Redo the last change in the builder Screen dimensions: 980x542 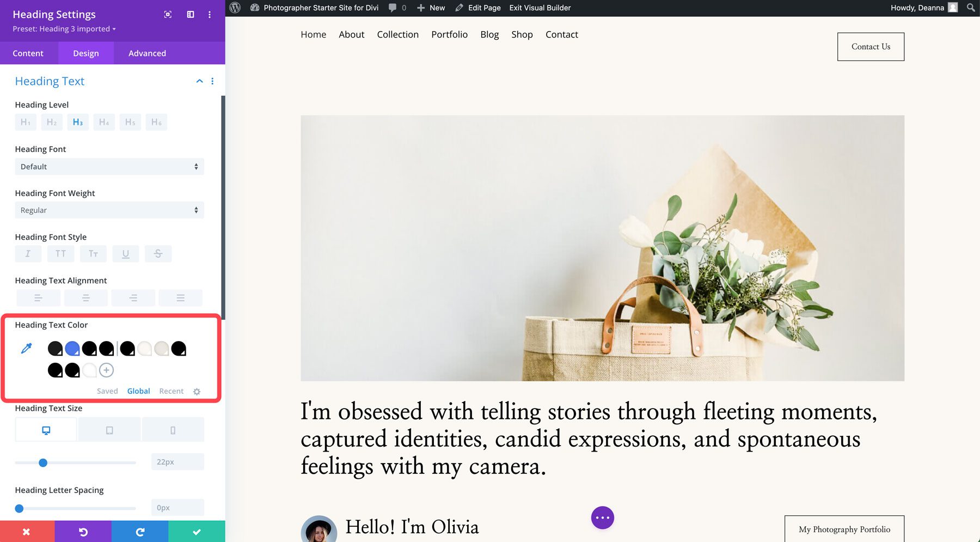[x=140, y=531]
